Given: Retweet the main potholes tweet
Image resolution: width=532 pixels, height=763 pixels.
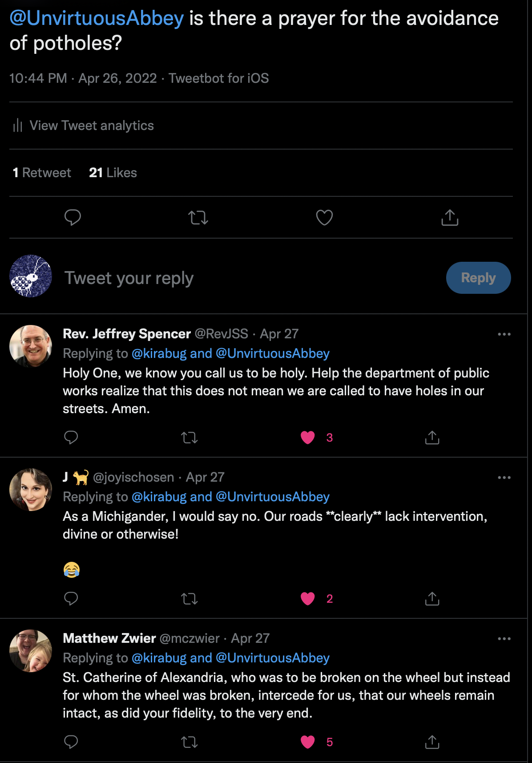Looking at the screenshot, I should click(198, 218).
